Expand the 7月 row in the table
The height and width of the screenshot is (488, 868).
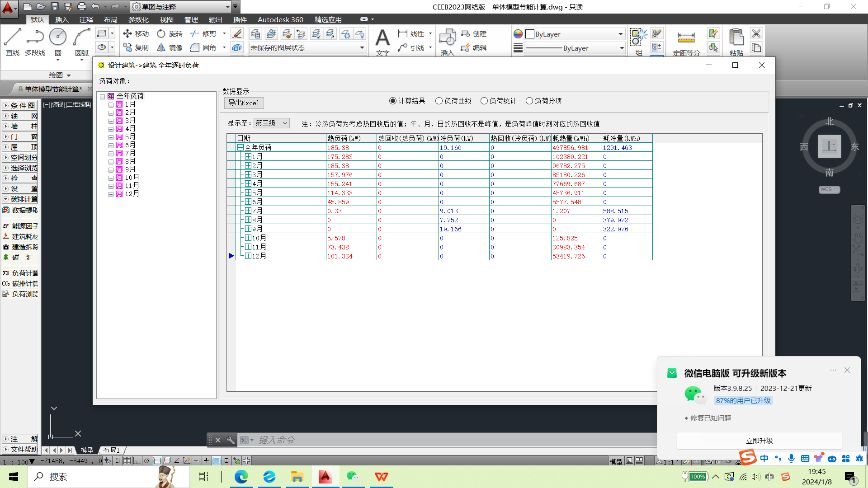click(248, 211)
